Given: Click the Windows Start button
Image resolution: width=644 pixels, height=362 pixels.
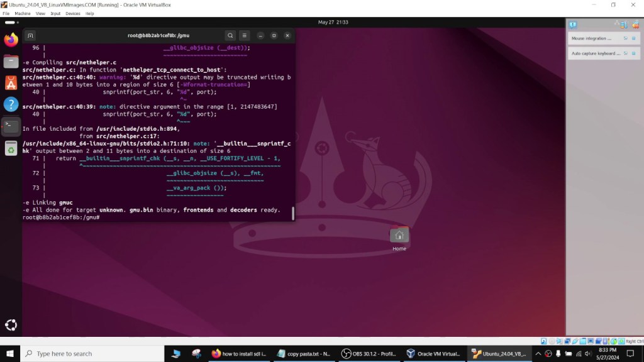Looking at the screenshot, I should click(11, 353).
